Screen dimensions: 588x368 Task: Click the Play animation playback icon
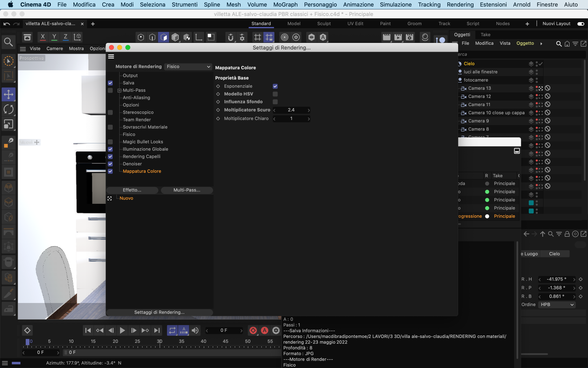122,330
